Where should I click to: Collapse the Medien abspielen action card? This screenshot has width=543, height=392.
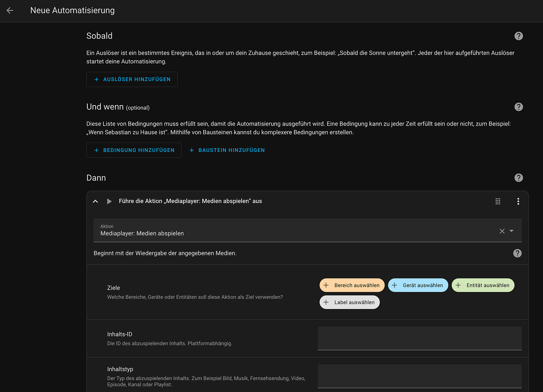click(x=95, y=202)
